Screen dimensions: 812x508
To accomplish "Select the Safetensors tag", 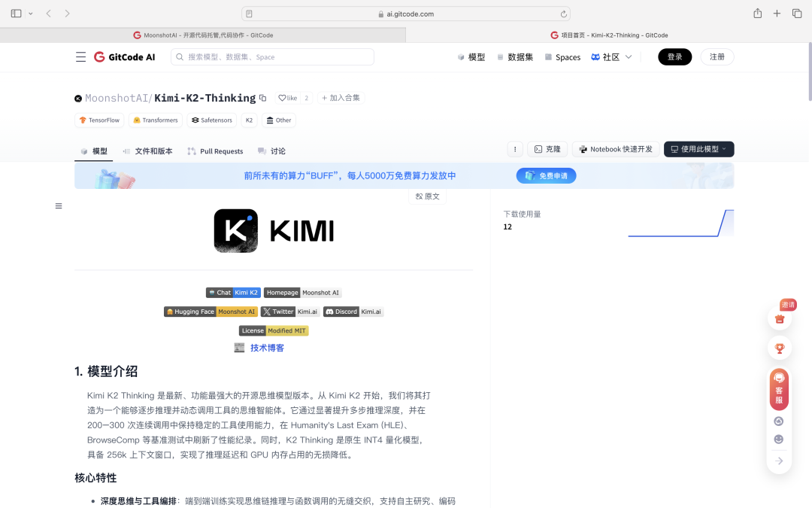I will pyautogui.click(x=212, y=120).
